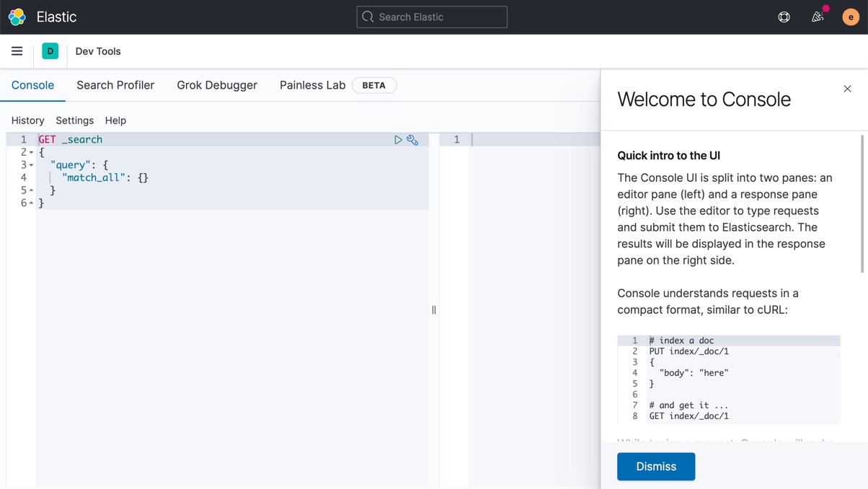Screen dimensions: 868x489
Task: Switch to the Search Profiler tab
Action: [x=115, y=85]
